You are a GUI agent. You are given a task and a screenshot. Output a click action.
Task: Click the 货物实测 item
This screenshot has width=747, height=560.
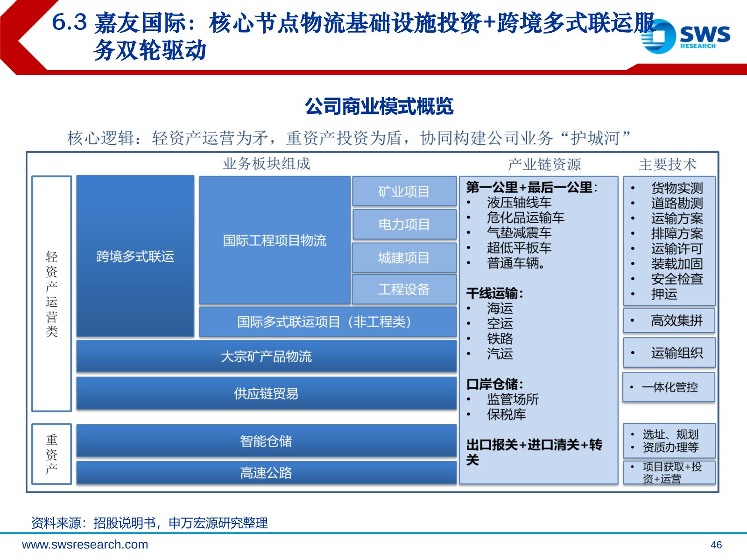coord(677,188)
